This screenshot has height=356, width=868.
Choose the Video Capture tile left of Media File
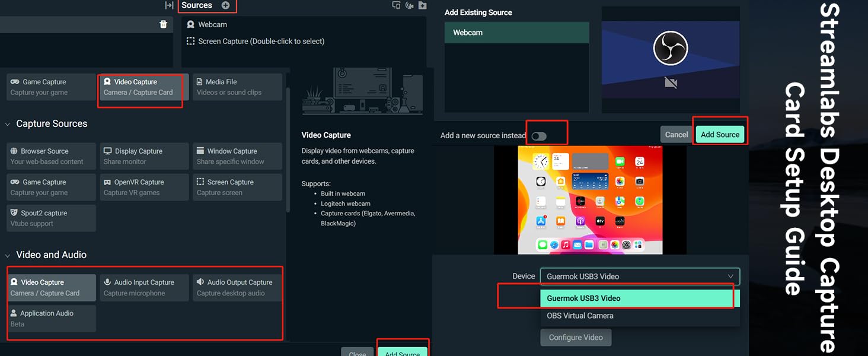(x=145, y=87)
